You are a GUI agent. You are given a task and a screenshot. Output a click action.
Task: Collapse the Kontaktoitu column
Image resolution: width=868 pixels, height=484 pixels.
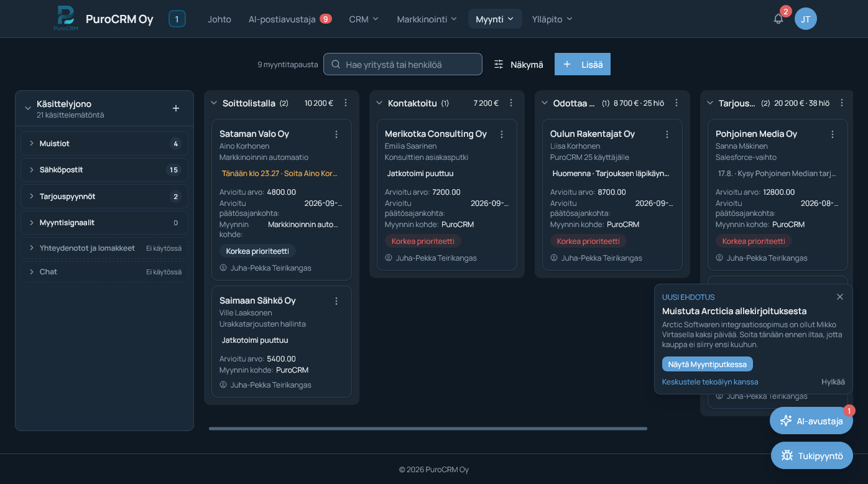pos(379,103)
